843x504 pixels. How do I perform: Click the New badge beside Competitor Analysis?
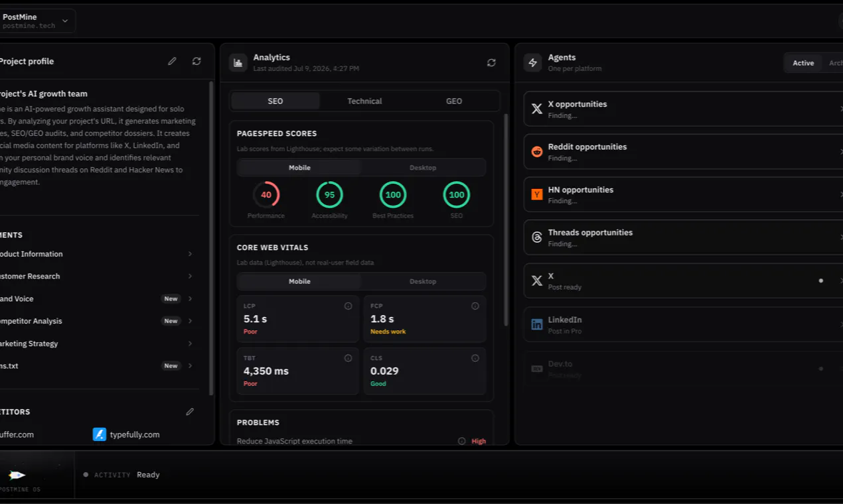[x=171, y=321]
